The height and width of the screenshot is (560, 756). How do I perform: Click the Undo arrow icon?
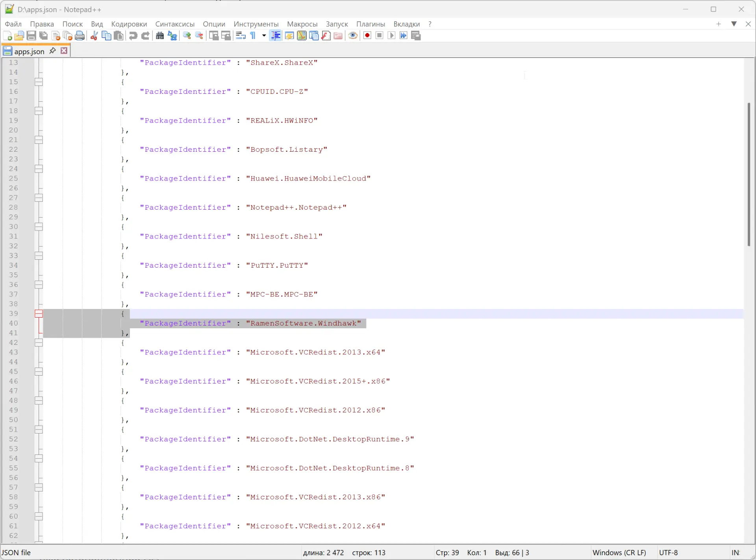[133, 36]
